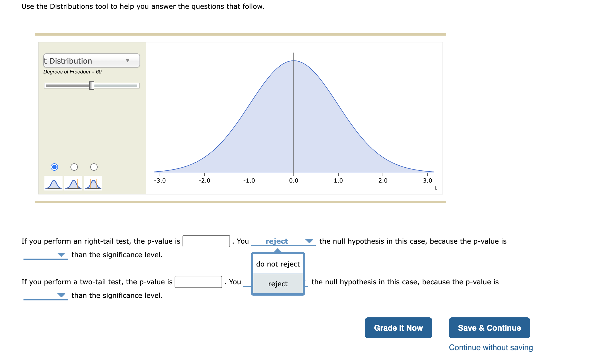Select the middle radio button option
Viewport: 603px width, 364px height.
tap(74, 167)
